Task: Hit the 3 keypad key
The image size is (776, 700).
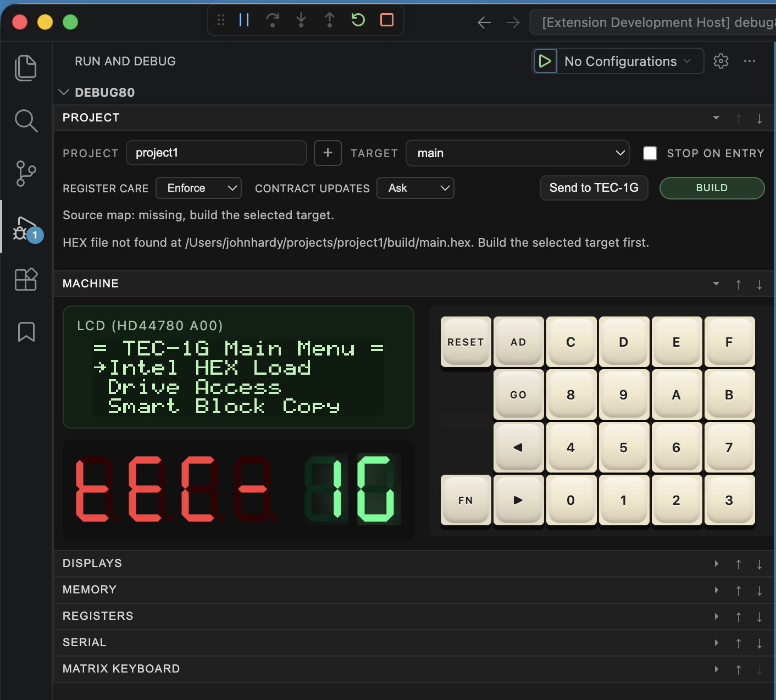Action: [730, 500]
